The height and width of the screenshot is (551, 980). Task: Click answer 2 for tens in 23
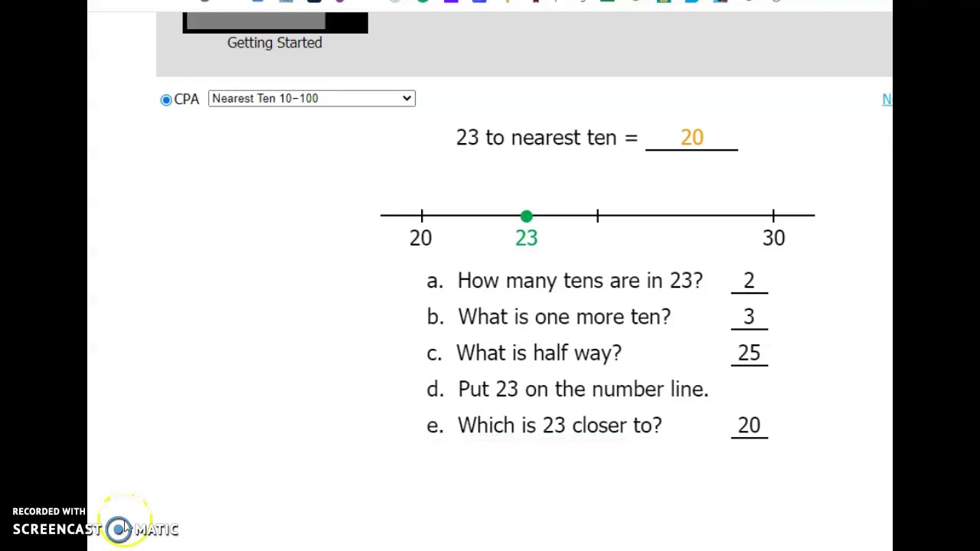pos(749,281)
